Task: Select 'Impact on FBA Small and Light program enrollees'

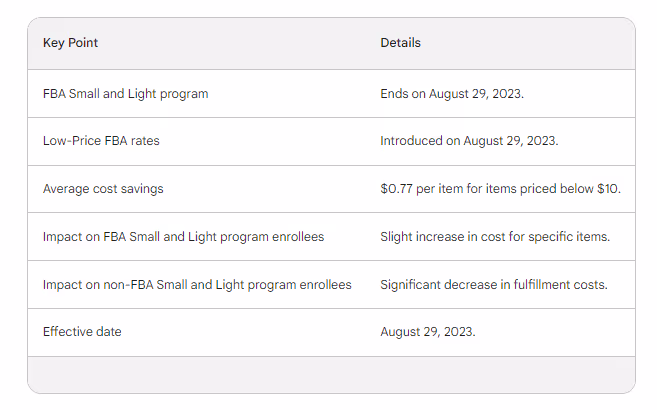Action: pyautogui.click(x=183, y=237)
